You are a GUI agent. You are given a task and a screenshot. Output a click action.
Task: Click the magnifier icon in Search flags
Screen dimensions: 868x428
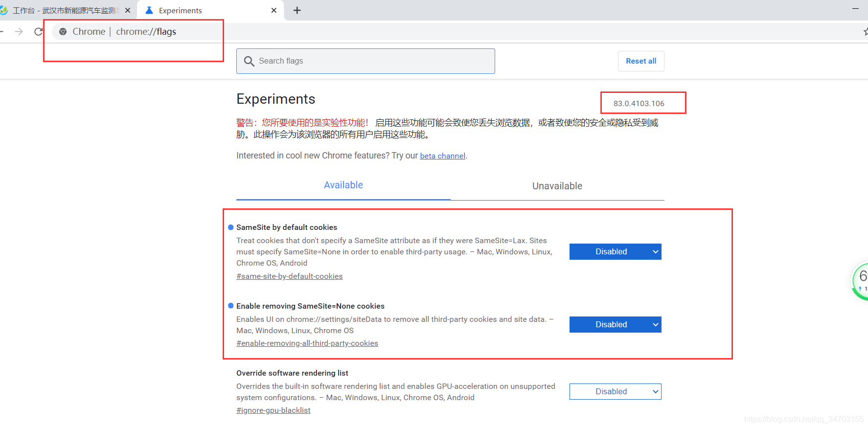pos(249,61)
